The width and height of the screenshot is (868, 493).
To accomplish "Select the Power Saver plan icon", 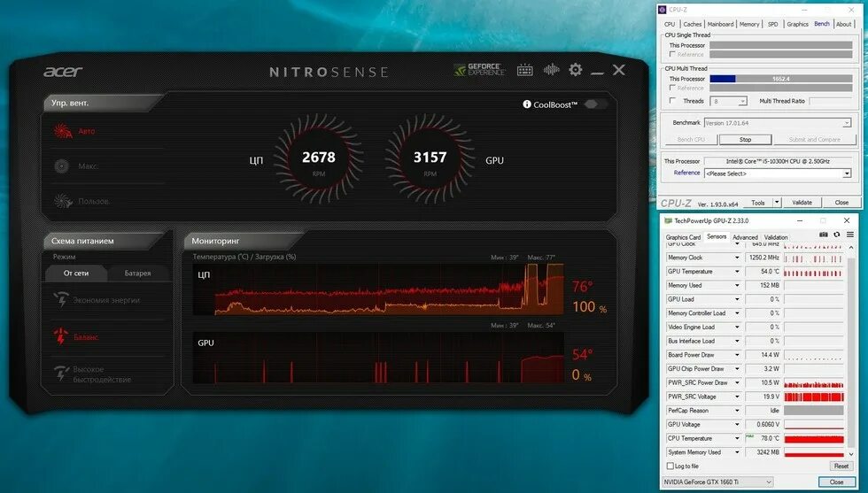I will (x=61, y=300).
